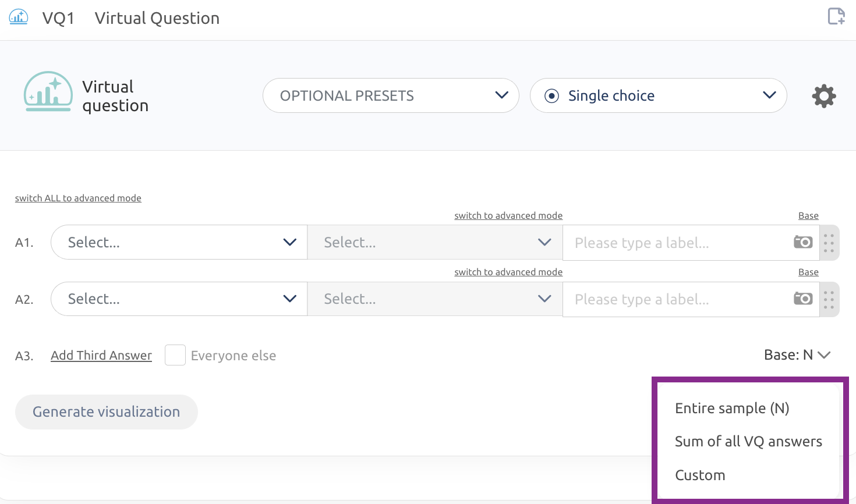
Task: Choose Sum of all VQ answers option
Action: pos(748,441)
